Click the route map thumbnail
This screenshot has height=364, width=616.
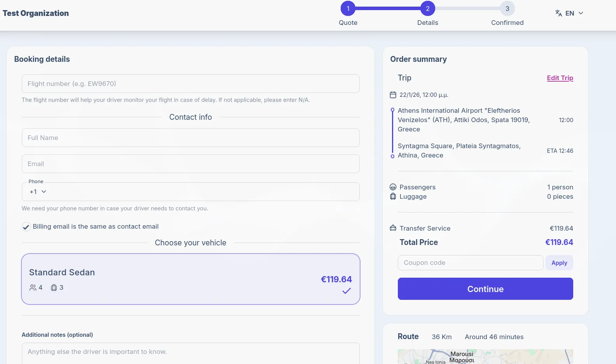[x=485, y=357]
